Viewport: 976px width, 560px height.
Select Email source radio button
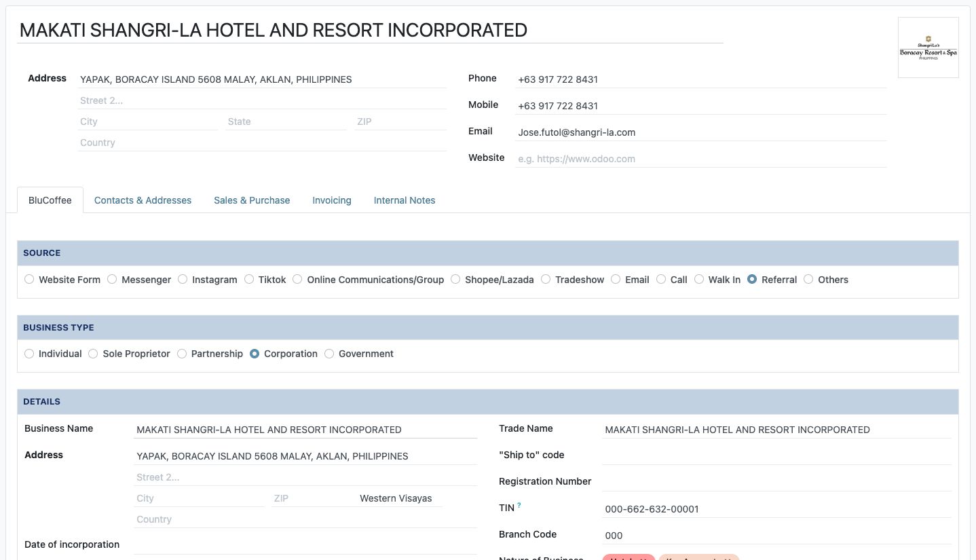616,279
